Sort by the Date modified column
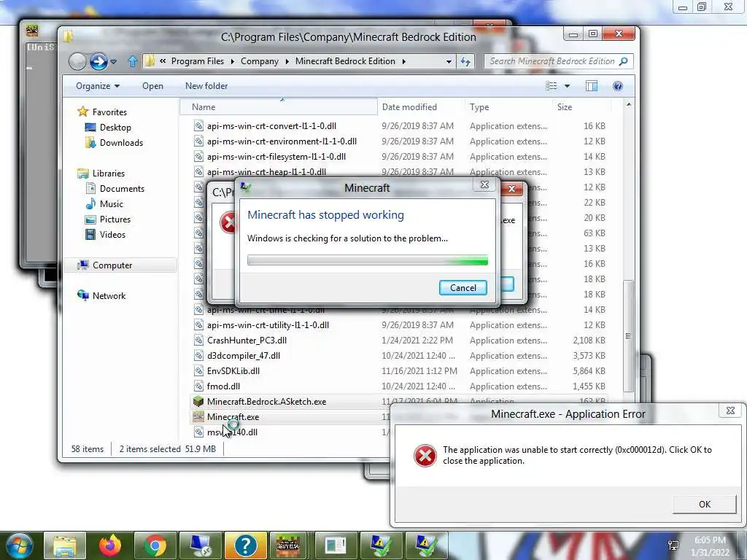The image size is (747, 560). tap(421, 107)
